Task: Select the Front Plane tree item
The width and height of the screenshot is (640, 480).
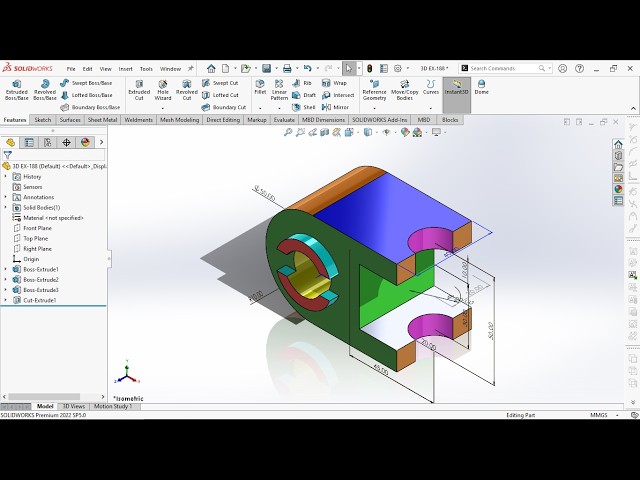Action: pos(33,228)
